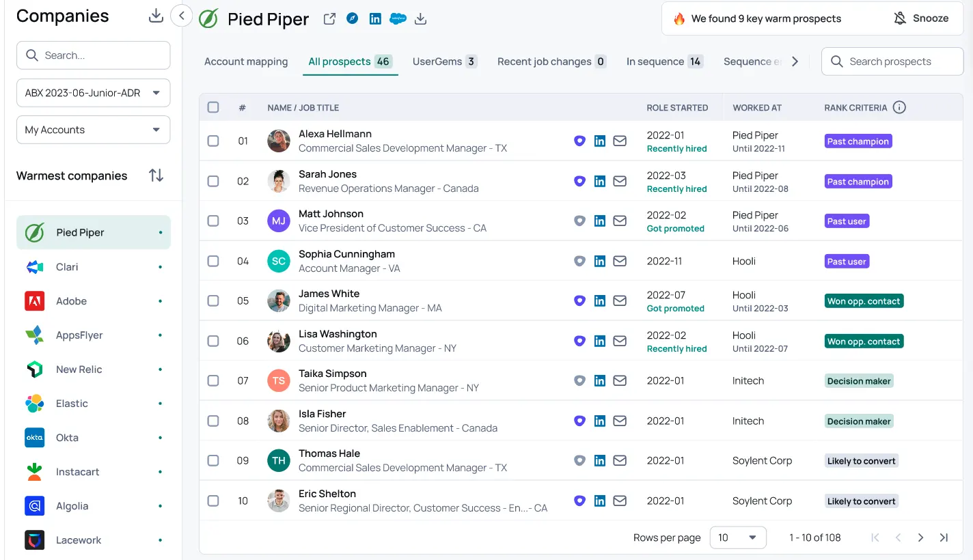
Task: Open Pied Piper in Salesforce
Action: click(x=398, y=19)
